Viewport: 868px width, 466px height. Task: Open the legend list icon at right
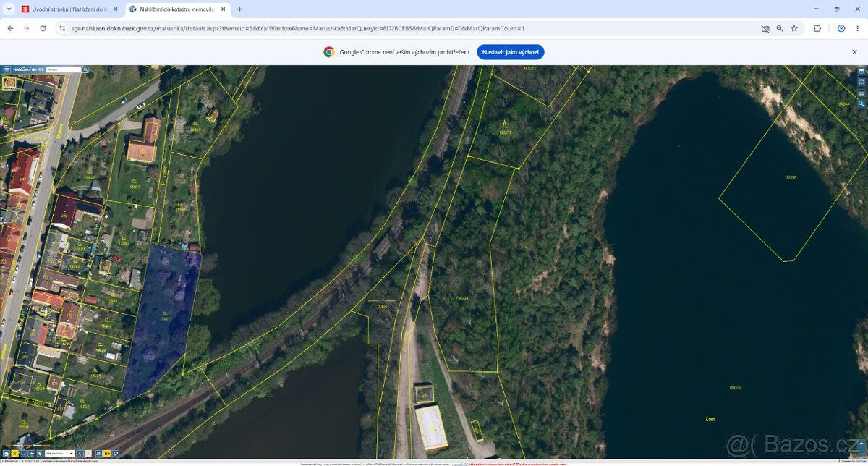tap(861, 93)
